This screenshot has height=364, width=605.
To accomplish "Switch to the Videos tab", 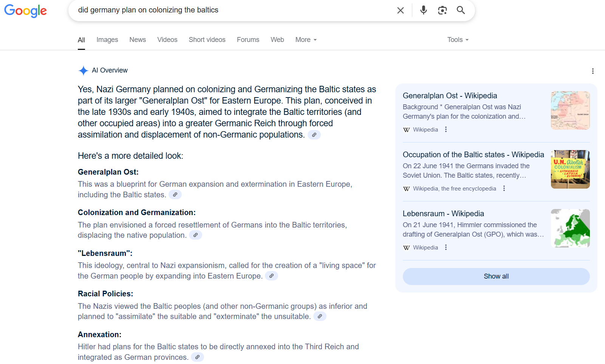I will pyautogui.click(x=167, y=40).
